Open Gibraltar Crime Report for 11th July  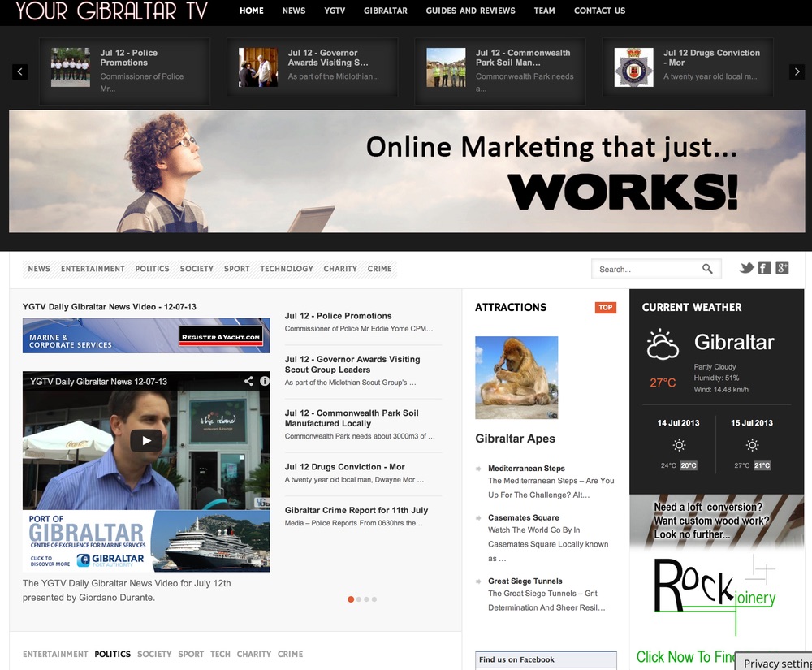coord(356,511)
